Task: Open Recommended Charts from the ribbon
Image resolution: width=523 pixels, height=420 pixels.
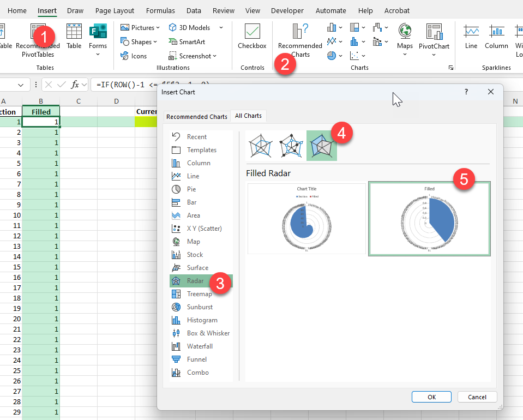Action: tap(300, 40)
